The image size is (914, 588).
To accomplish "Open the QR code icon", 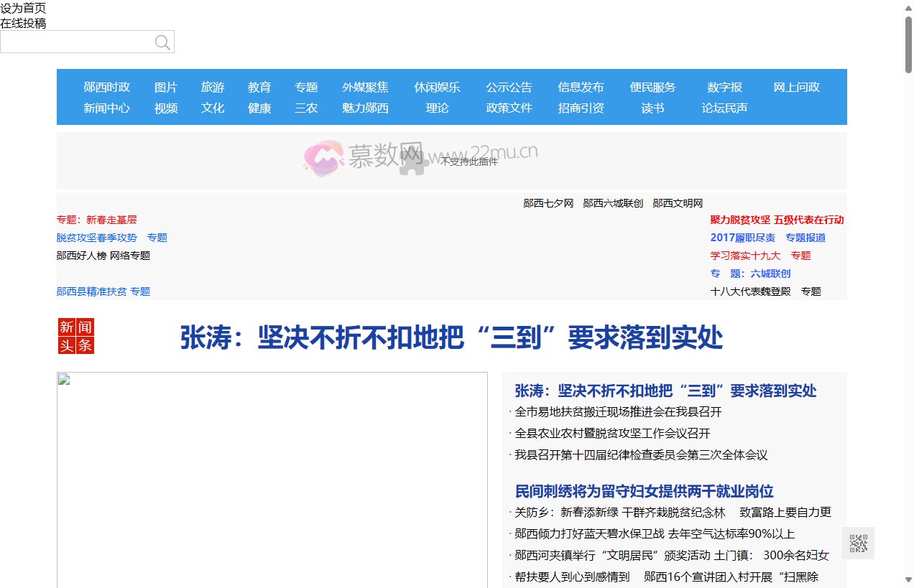I will [x=858, y=543].
